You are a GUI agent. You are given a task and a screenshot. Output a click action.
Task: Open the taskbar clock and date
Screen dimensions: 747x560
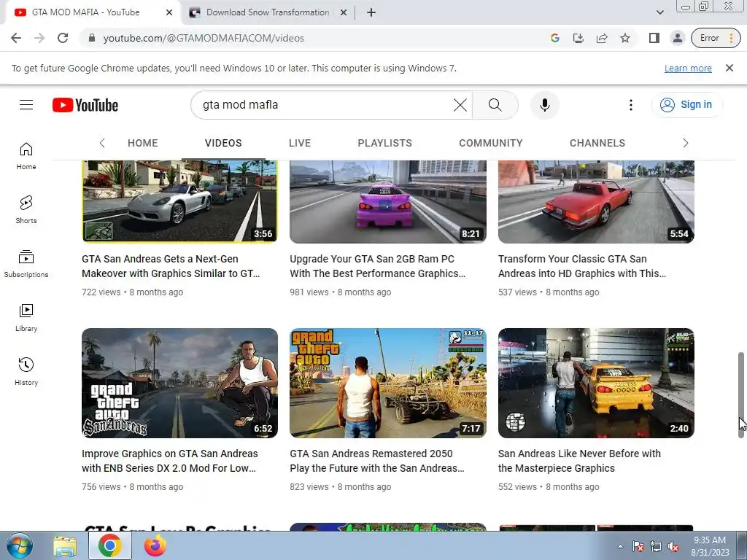point(710,546)
